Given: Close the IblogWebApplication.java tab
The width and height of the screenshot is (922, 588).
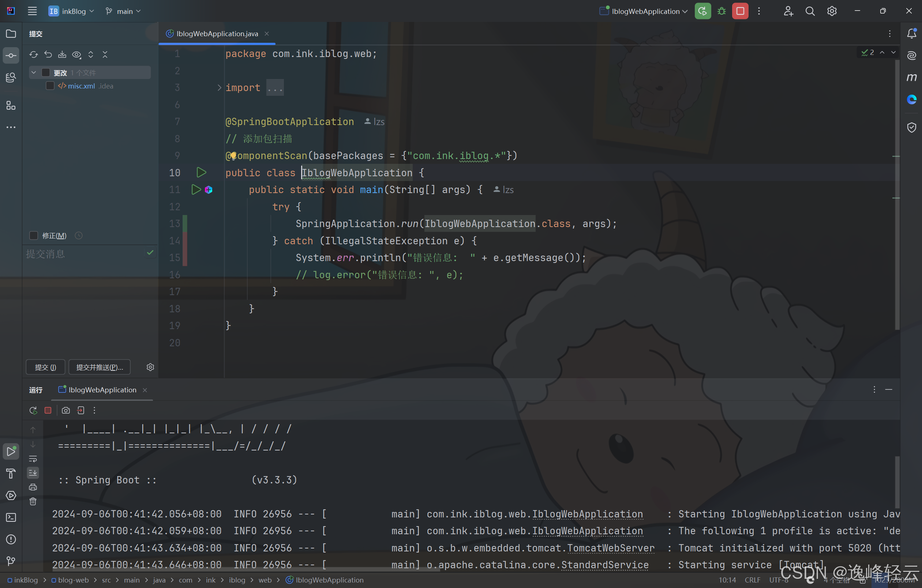Looking at the screenshot, I should click(266, 34).
